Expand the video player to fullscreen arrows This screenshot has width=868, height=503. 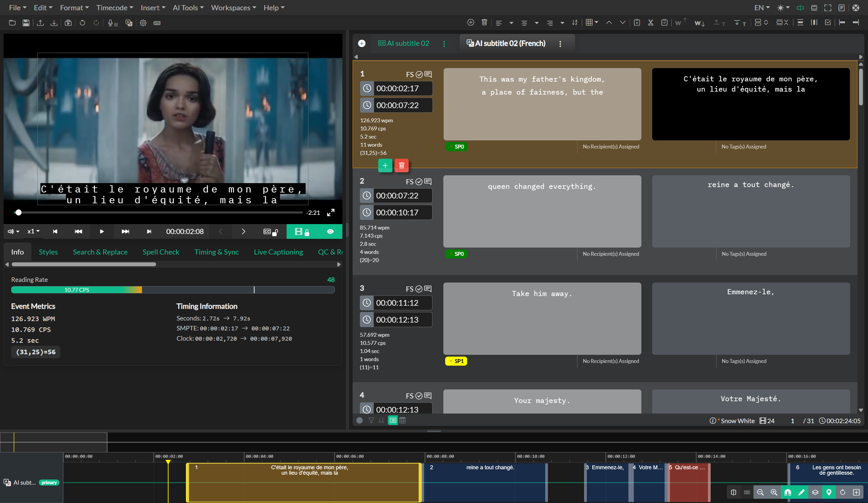tap(331, 212)
